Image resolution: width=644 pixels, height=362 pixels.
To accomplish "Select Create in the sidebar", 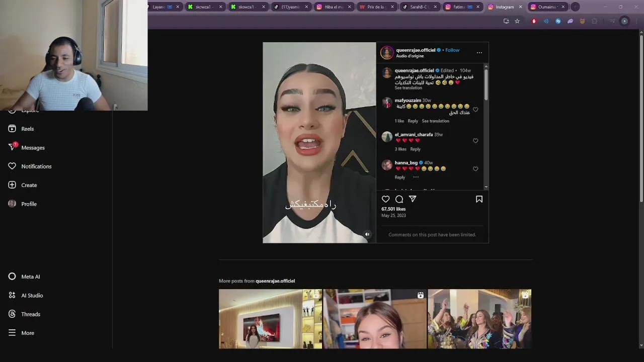I will tap(12, 185).
